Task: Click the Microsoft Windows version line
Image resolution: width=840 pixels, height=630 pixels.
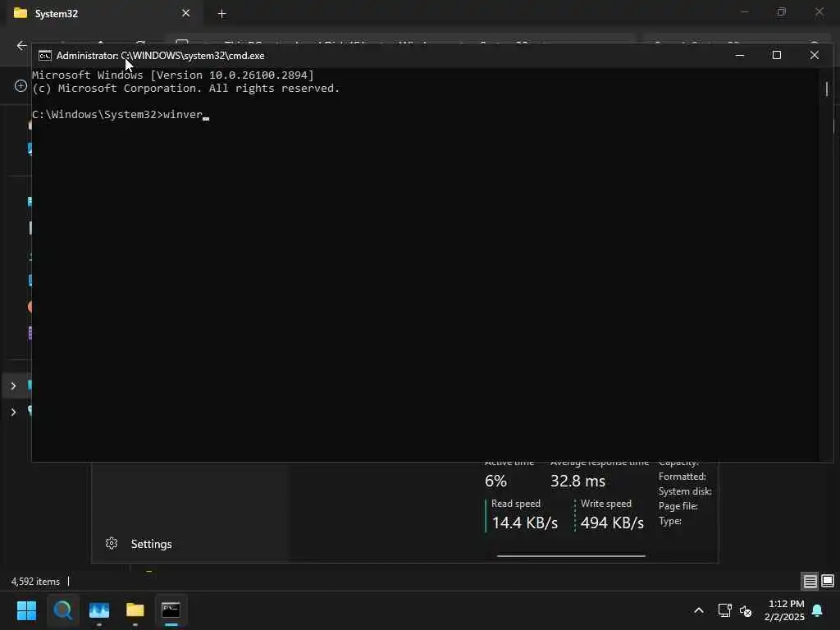Action: 173,75
